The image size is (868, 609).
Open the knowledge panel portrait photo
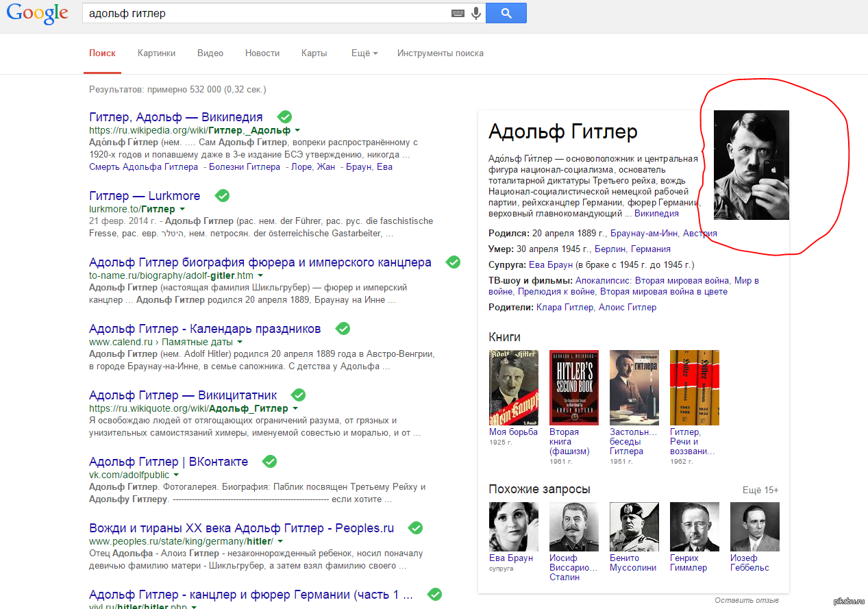752,165
